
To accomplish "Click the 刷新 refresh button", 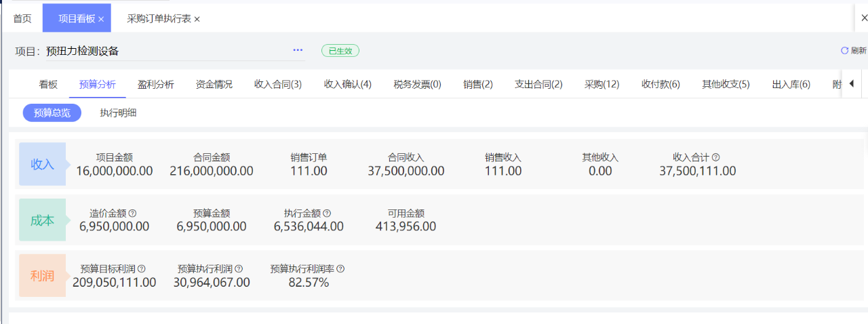I will pos(854,50).
